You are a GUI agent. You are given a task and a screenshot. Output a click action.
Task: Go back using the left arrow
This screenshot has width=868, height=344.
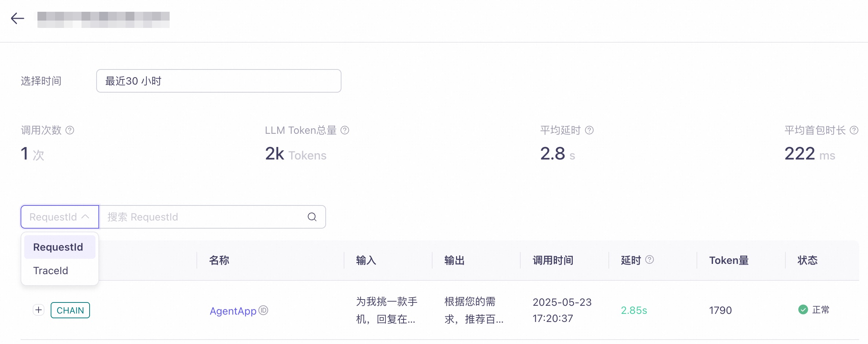(17, 18)
